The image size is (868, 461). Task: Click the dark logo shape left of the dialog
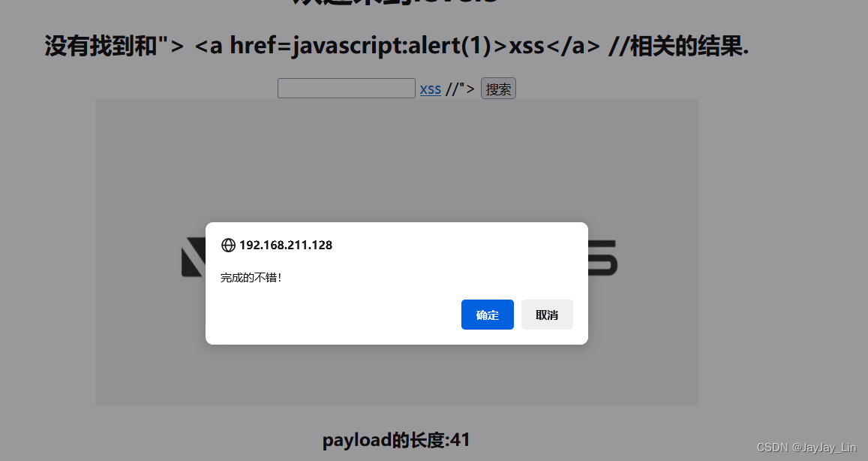coord(194,257)
